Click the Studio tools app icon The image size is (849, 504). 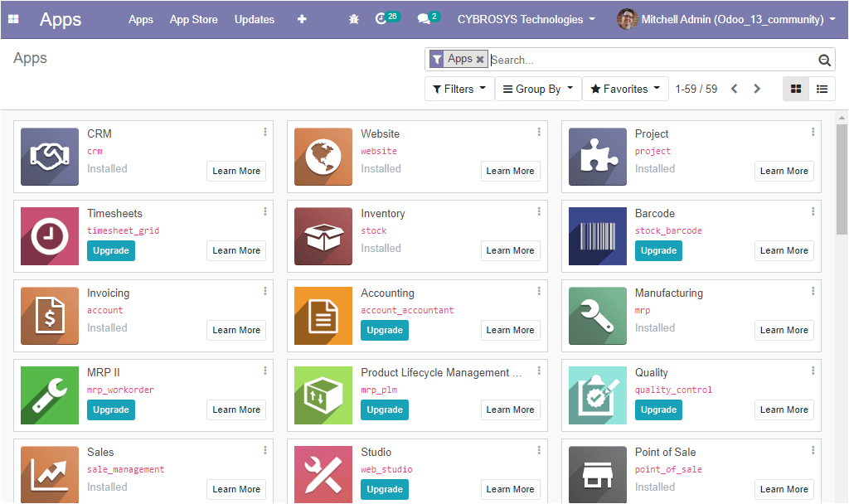click(323, 474)
